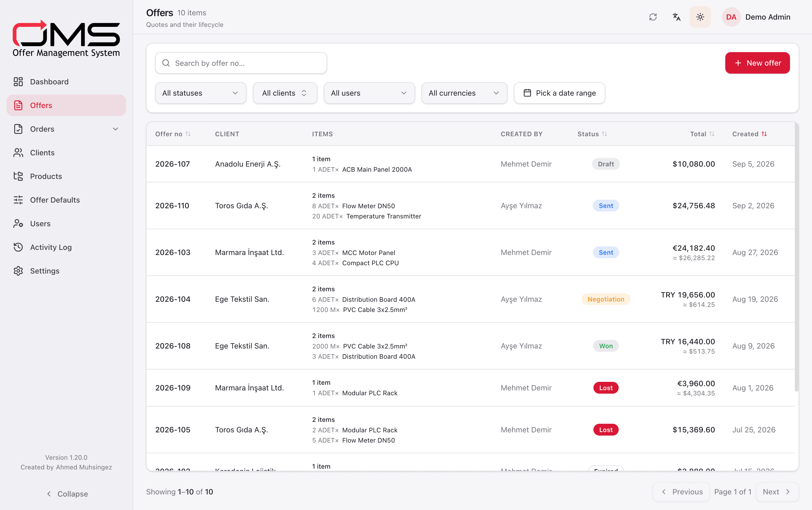Click the search magnifier icon
812x510 pixels.
coord(166,63)
